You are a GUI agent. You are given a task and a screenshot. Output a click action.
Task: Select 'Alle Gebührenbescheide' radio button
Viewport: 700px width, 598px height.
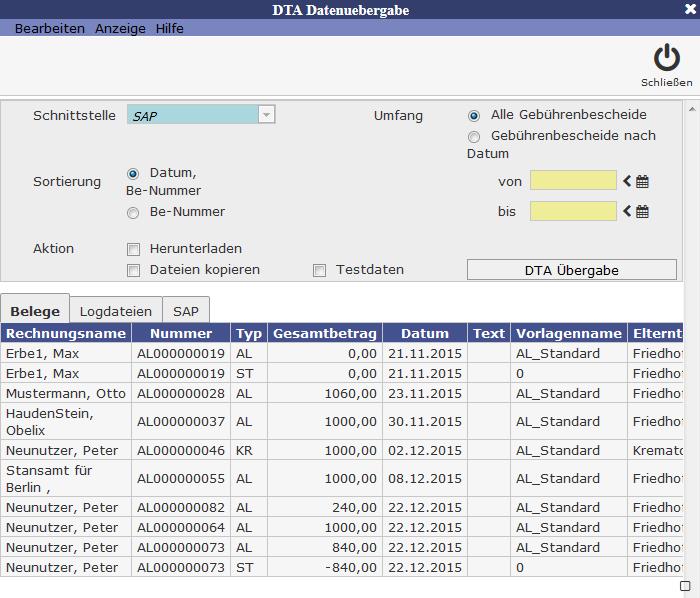(474, 116)
